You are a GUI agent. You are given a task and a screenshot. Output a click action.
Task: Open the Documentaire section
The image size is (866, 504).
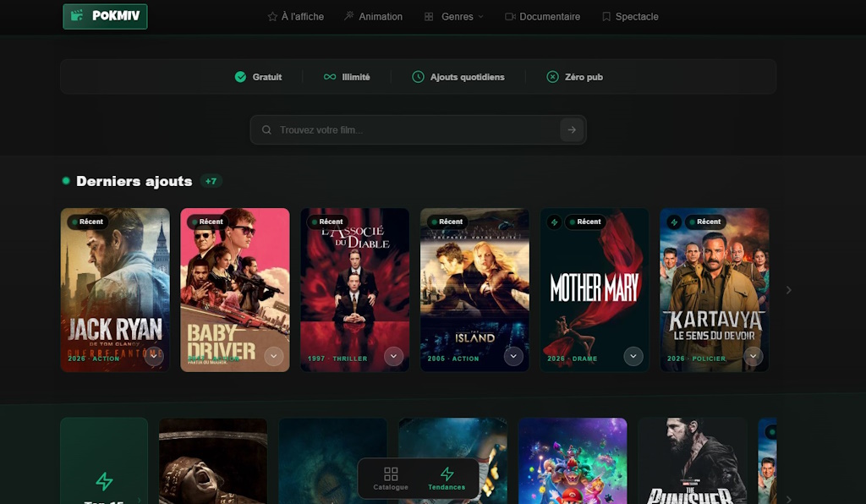tap(542, 17)
